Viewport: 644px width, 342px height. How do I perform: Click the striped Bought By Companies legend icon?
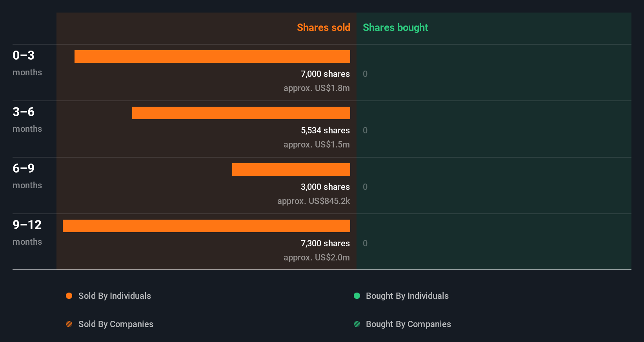tap(357, 324)
